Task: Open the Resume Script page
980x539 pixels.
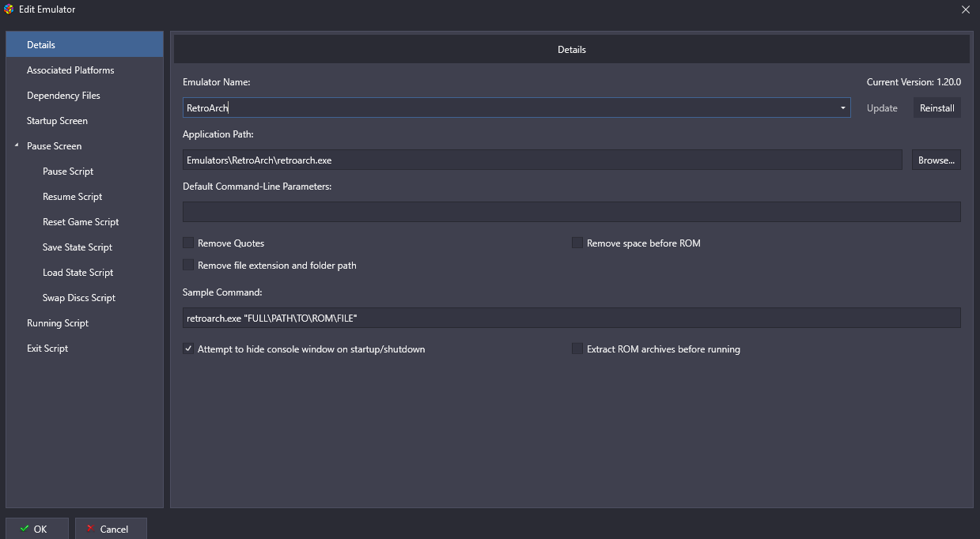Action: click(73, 197)
